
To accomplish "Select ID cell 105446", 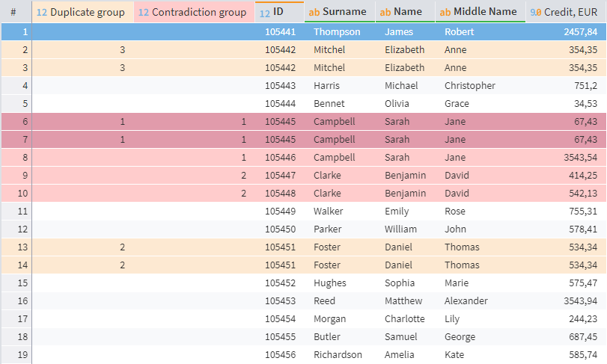I will [x=280, y=157].
